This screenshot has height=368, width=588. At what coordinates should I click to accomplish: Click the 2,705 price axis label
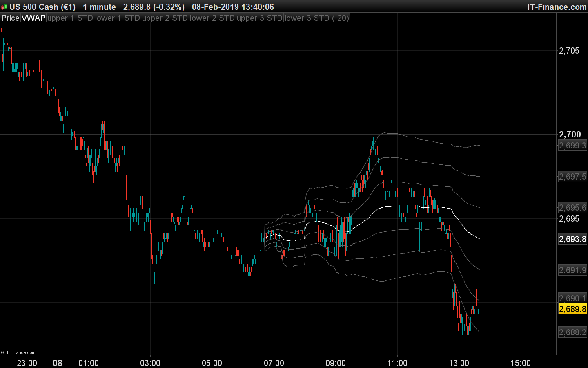[569, 51]
